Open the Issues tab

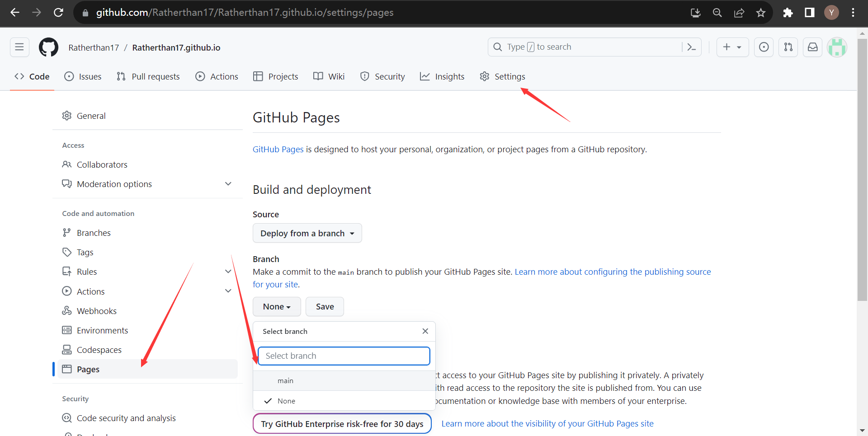click(x=83, y=76)
